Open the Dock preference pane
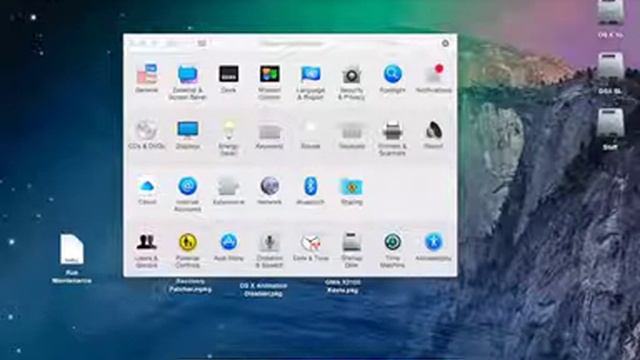The image size is (640, 360). (229, 78)
